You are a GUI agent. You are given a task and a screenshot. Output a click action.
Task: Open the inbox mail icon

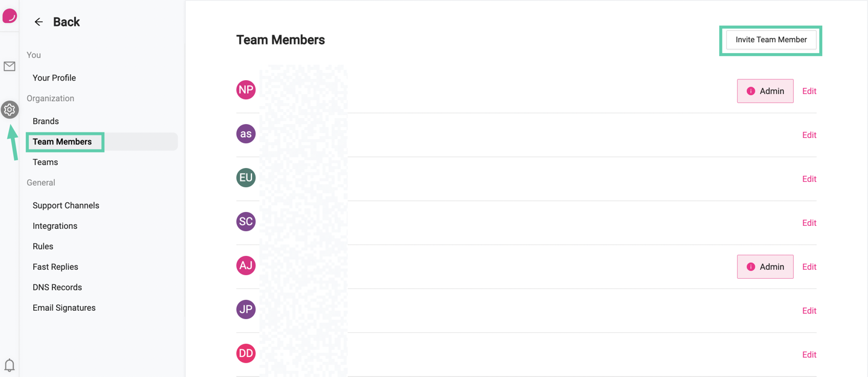click(10, 67)
